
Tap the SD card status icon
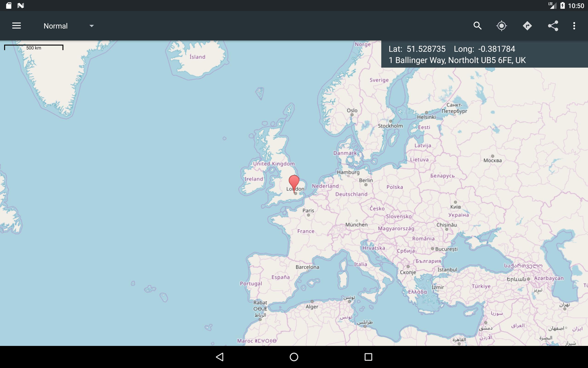[x=9, y=5]
